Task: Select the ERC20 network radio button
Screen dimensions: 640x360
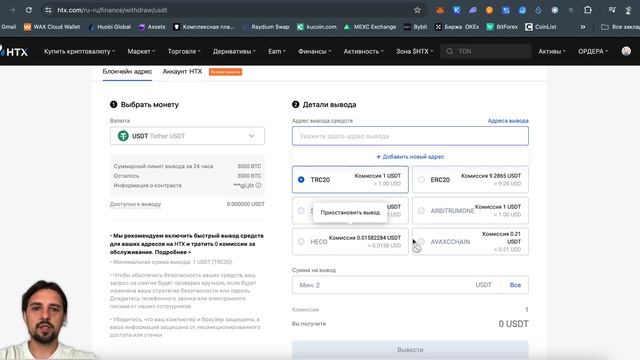Action: [421, 180]
